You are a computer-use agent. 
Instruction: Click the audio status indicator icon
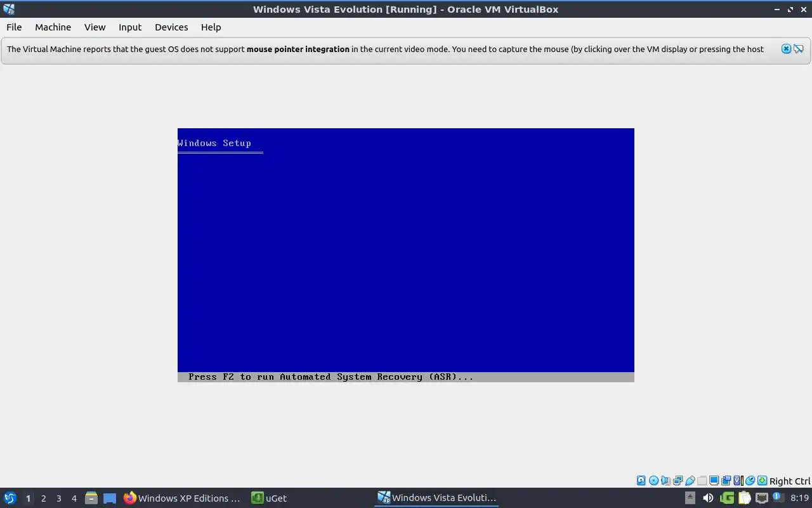[665, 481]
